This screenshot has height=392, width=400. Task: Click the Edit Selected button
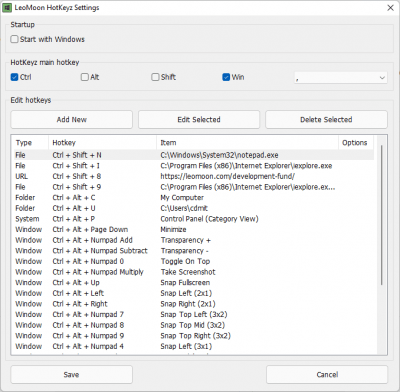(x=199, y=120)
